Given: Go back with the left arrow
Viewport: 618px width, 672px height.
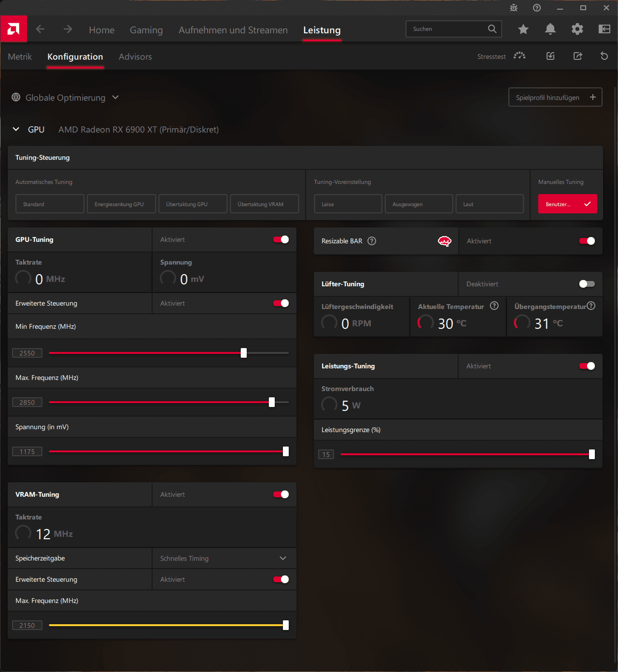Looking at the screenshot, I should coord(40,29).
